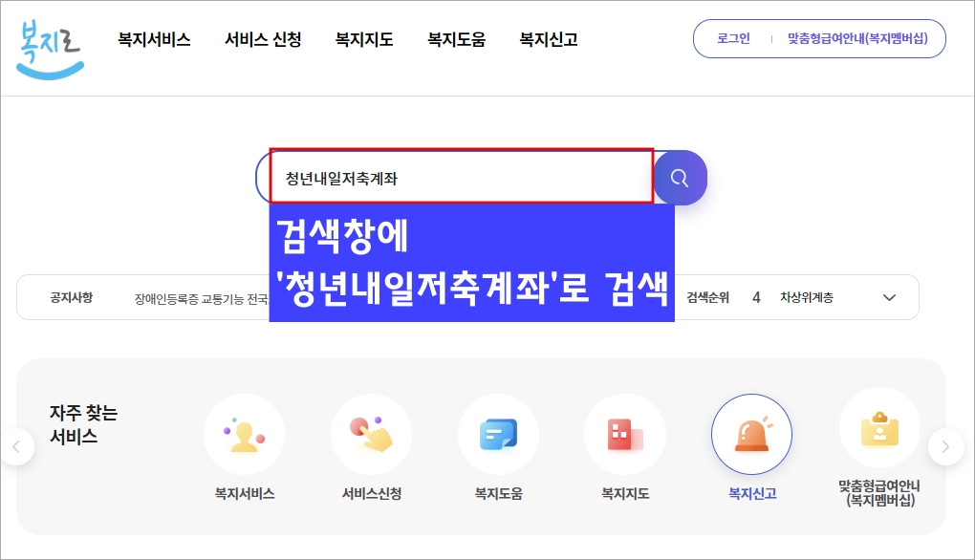Select the 복지신고 siren icon
This screenshot has width=975, height=560.
[752, 434]
